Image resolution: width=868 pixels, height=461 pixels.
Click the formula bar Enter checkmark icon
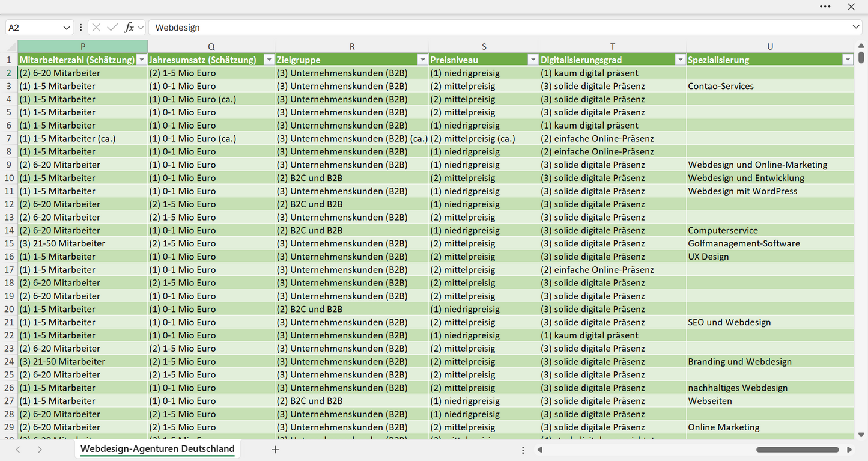[x=112, y=28]
